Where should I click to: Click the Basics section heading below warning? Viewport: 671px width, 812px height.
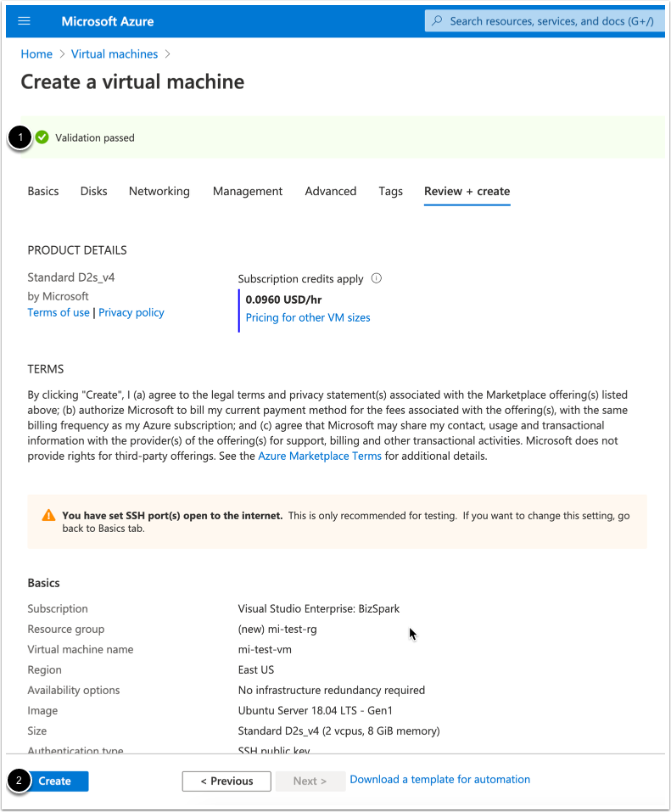[x=43, y=583]
